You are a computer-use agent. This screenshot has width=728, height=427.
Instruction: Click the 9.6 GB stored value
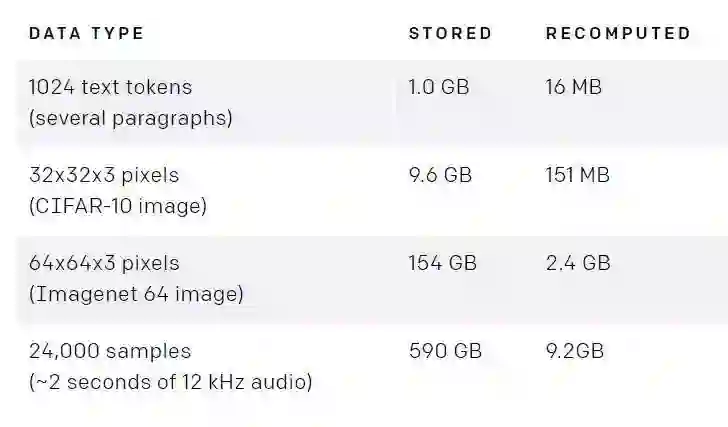pyautogui.click(x=440, y=175)
